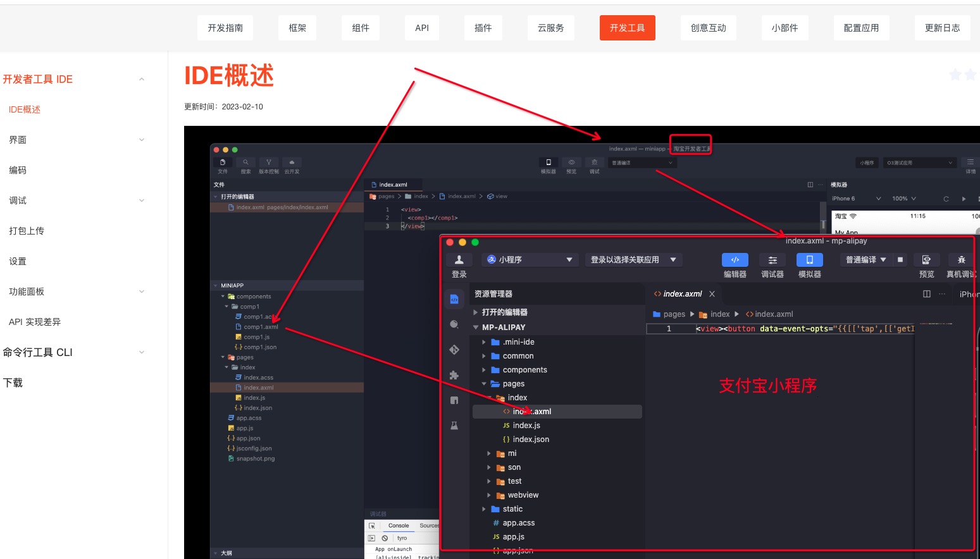Open the 下载 sidebar link
The image size is (980, 559).
[13, 383]
